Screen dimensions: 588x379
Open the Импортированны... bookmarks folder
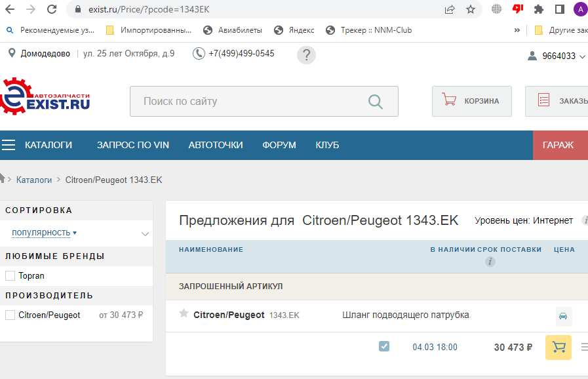[x=149, y=30]
